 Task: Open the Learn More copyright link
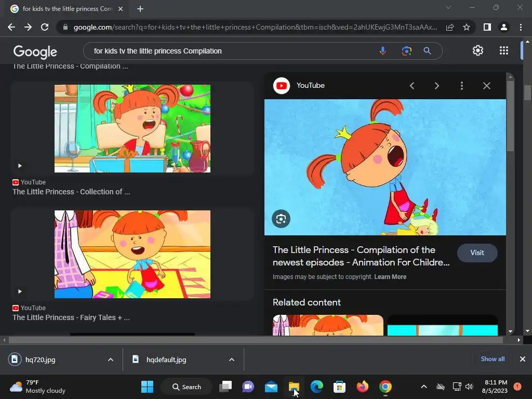pyautogui.click(x=390, y=277)
